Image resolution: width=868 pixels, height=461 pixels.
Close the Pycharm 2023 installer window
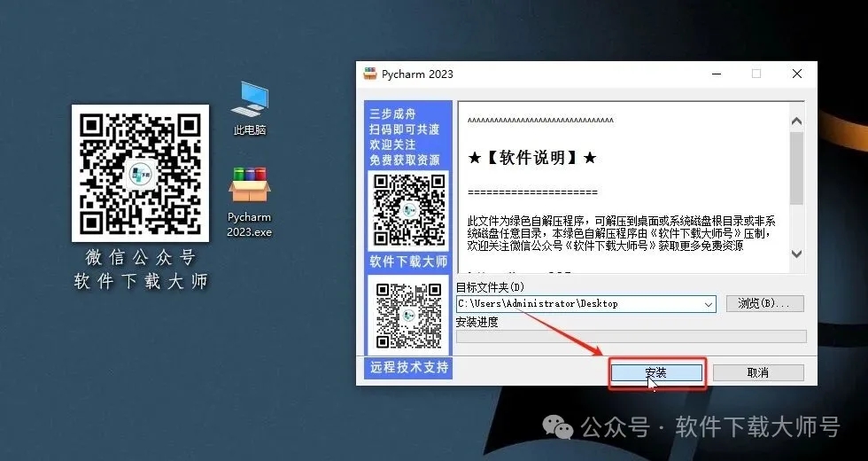797,74
